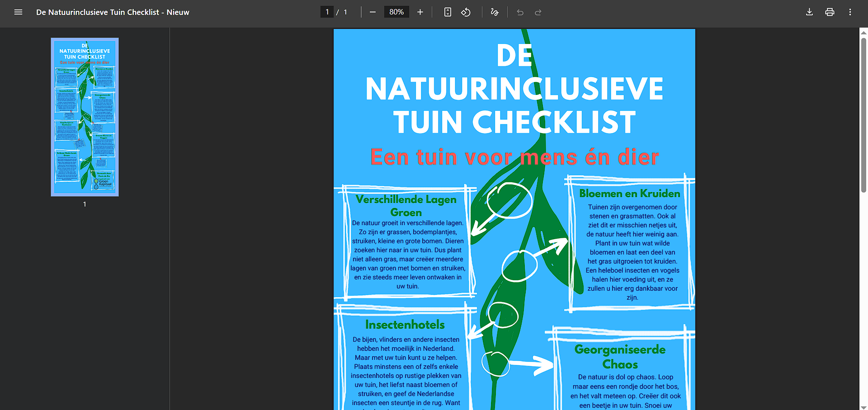Print the document

pyautogui.click(x=830, y=12)
